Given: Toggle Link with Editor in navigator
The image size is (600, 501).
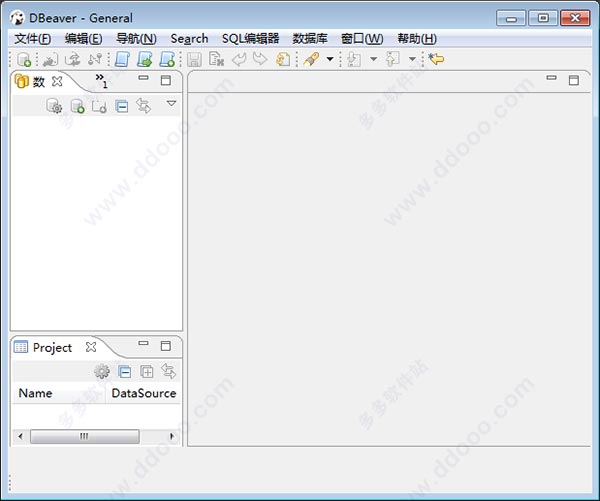Looking at the screenshot, I should 143,106.
